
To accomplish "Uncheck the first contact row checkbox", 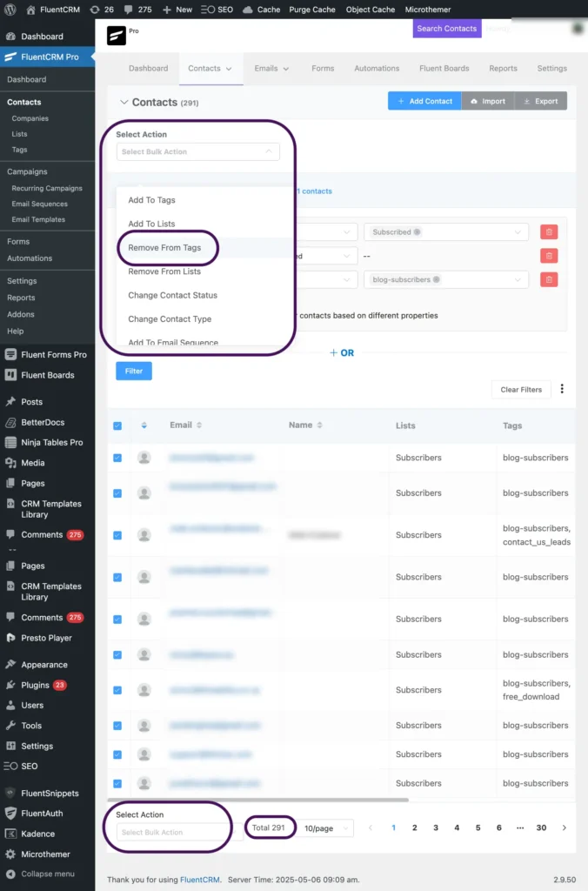I will point(117,458).
